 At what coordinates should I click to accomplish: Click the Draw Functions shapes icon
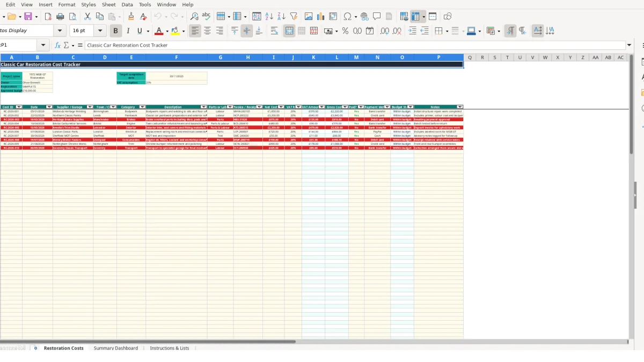(x=448, y=17)
